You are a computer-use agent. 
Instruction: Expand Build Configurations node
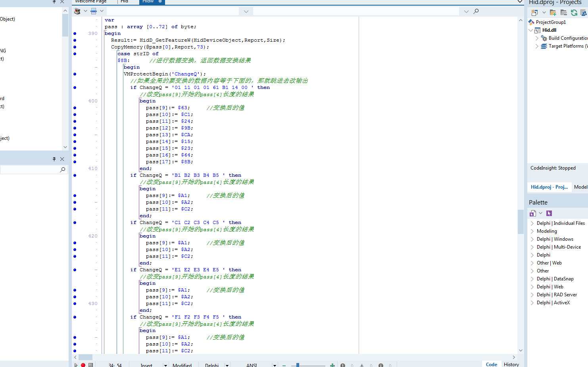point(537,38)
